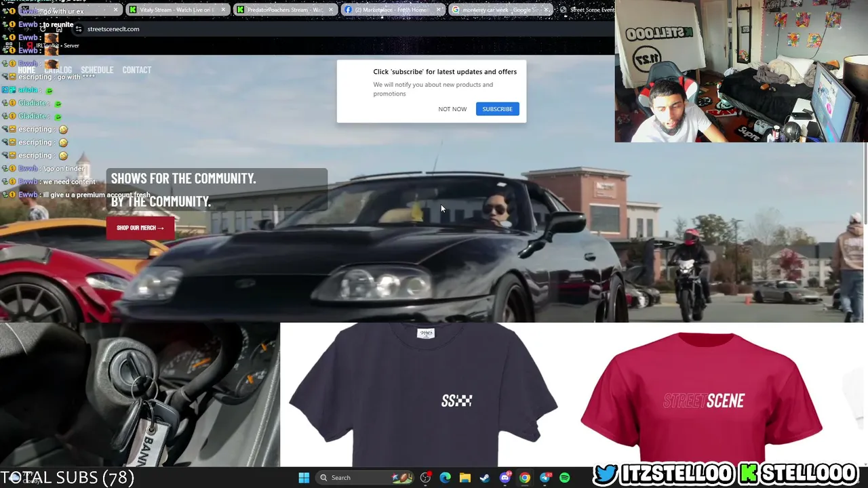The width and height of the screenshot is (868, 488).
Task: Click the Subscribe button in the popup
Action: click(x=498, y=109)
